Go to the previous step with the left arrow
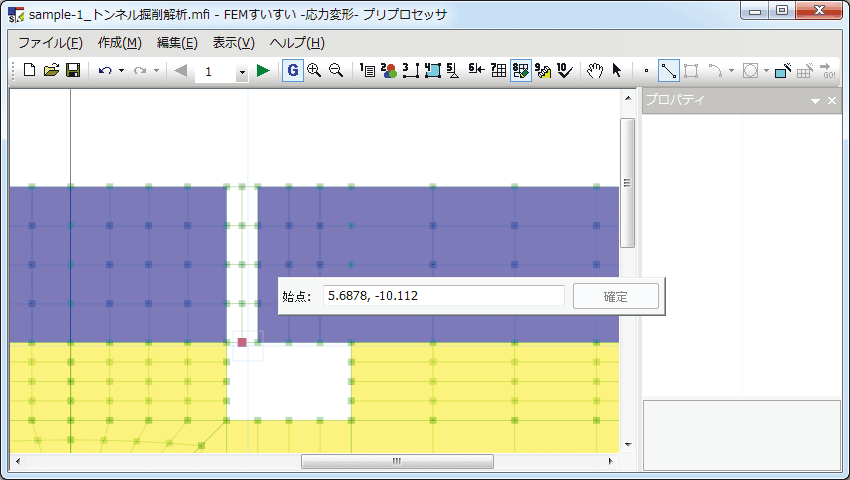The image size is (850, 480). 181,71
